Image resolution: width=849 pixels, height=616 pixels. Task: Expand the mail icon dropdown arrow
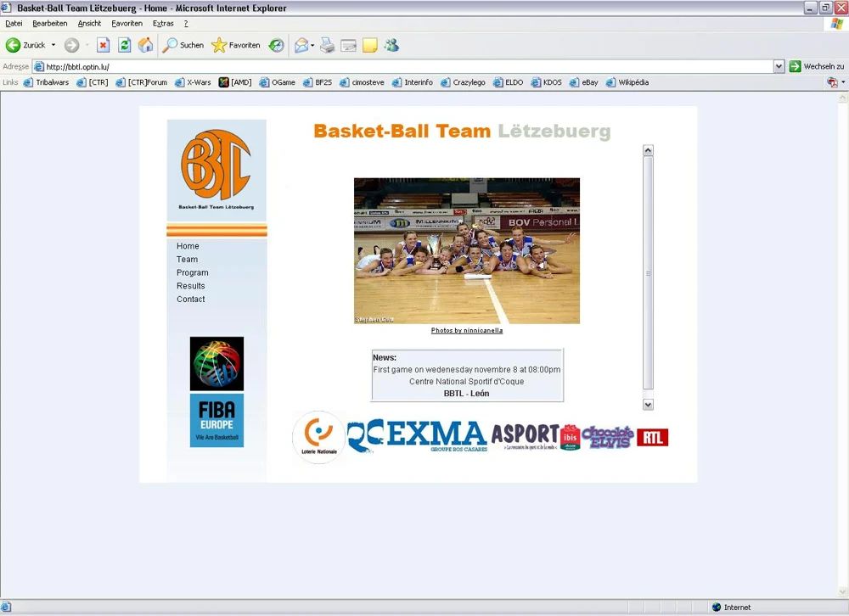point(312,46)
